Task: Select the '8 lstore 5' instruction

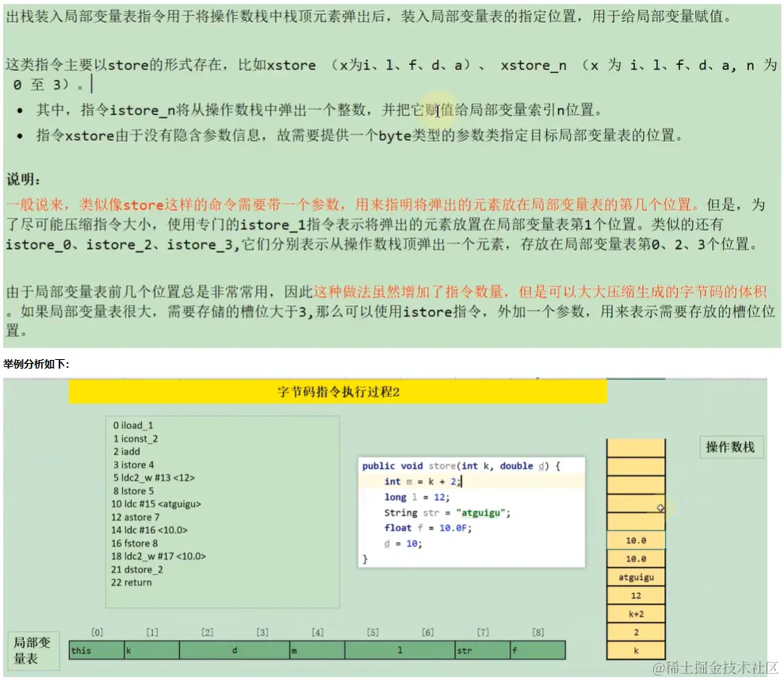Action: [x=133, y=491]
